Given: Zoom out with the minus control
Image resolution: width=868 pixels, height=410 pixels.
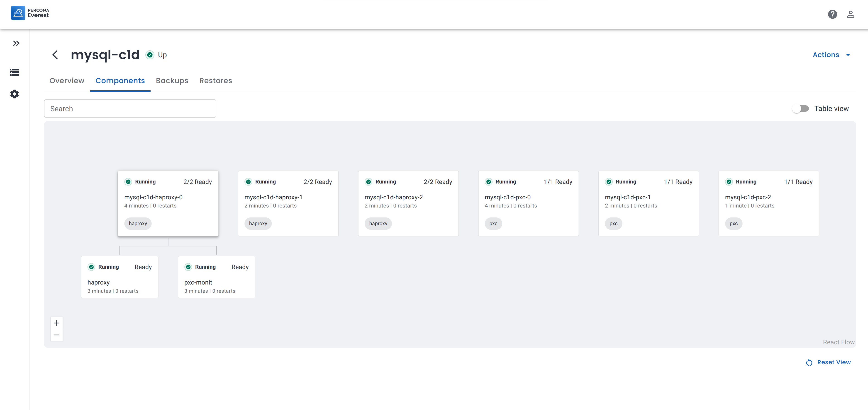Looking at the screenshot, I should 57,335.
